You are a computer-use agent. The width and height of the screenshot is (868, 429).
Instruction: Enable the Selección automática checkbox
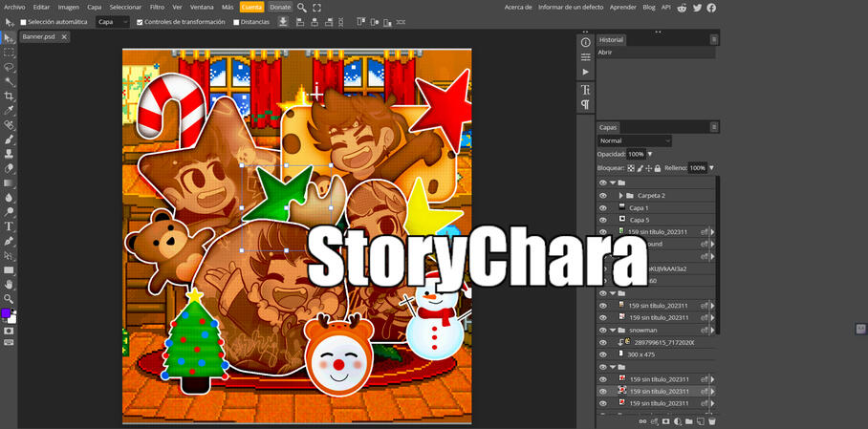(x=24, y=22)
